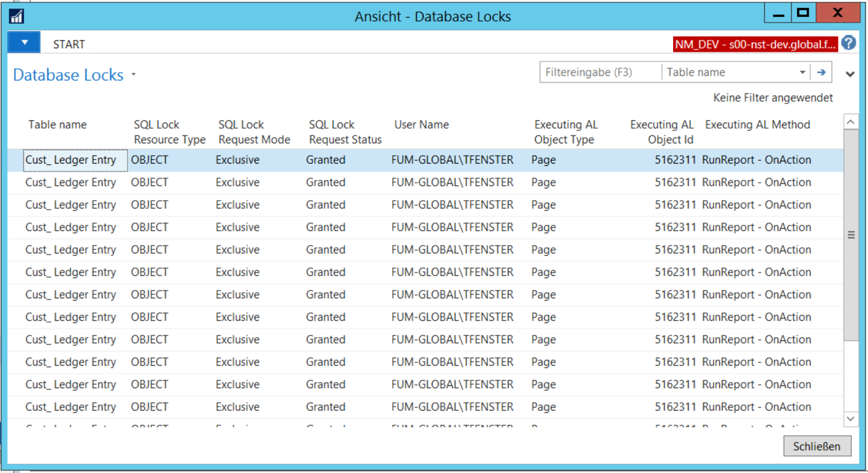This screenshot has height=473, width=868.
Task: Click the User Name column header
Action: click(421, 125)
